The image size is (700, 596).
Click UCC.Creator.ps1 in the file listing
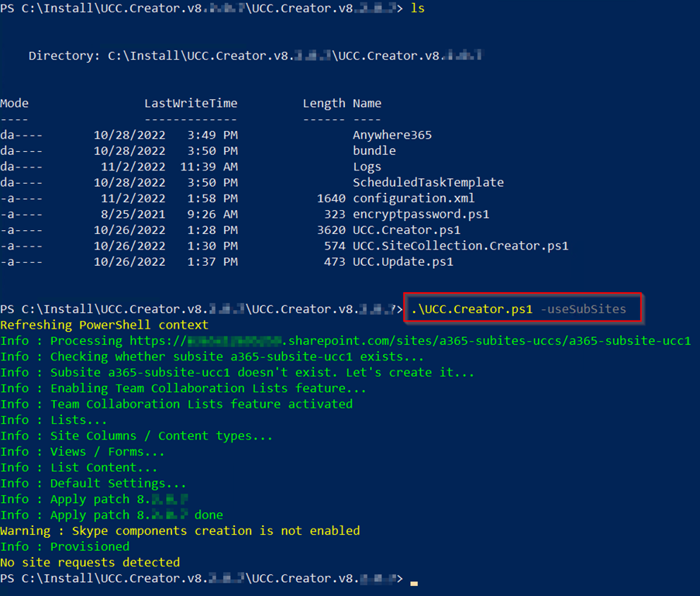(406, 230)
